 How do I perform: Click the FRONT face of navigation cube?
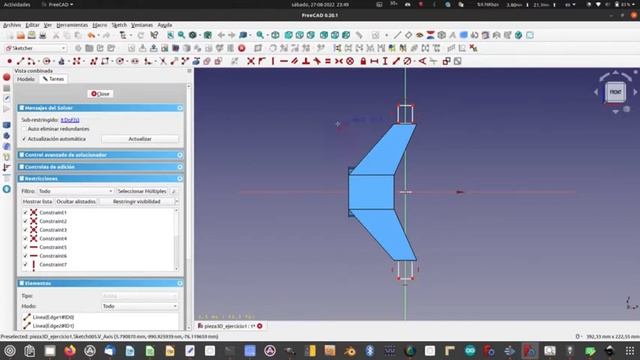[x=615, y=92]
